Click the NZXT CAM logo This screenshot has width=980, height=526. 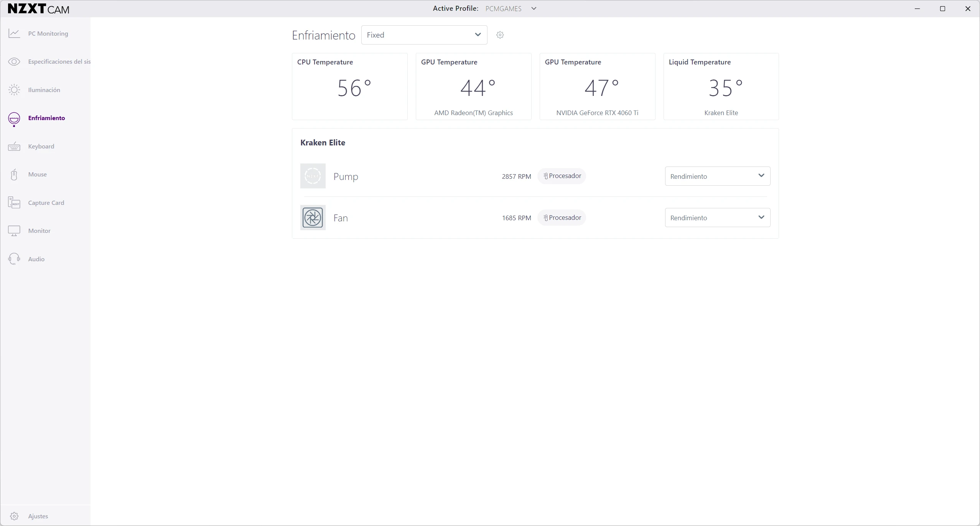(x=38, y=8)
